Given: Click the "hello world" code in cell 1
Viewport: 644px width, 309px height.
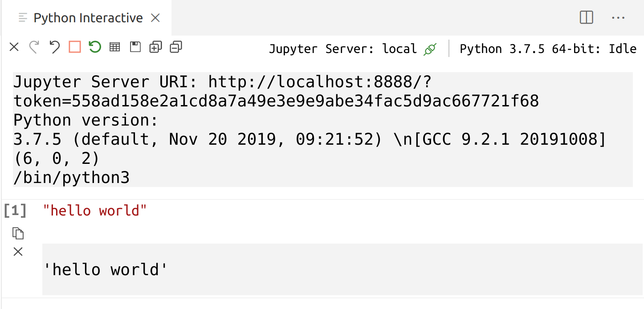Looking at the screenshot, I should [x=95, y=210].
